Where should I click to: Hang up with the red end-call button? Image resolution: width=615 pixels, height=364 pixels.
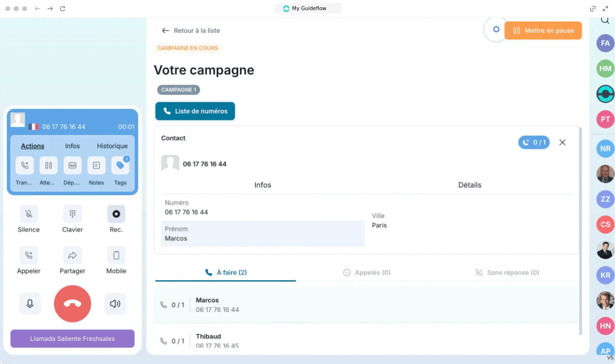(x=72, y=304)
